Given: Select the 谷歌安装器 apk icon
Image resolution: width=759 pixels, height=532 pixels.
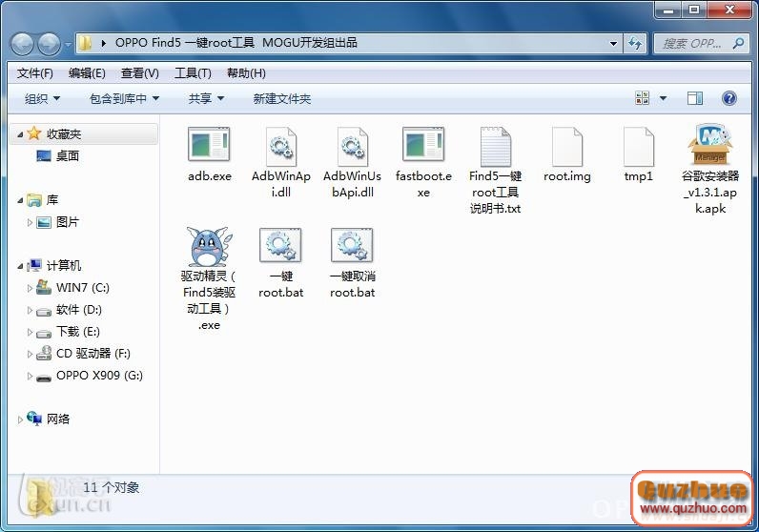Looking at the screenshot, I should tap(710, 144).
